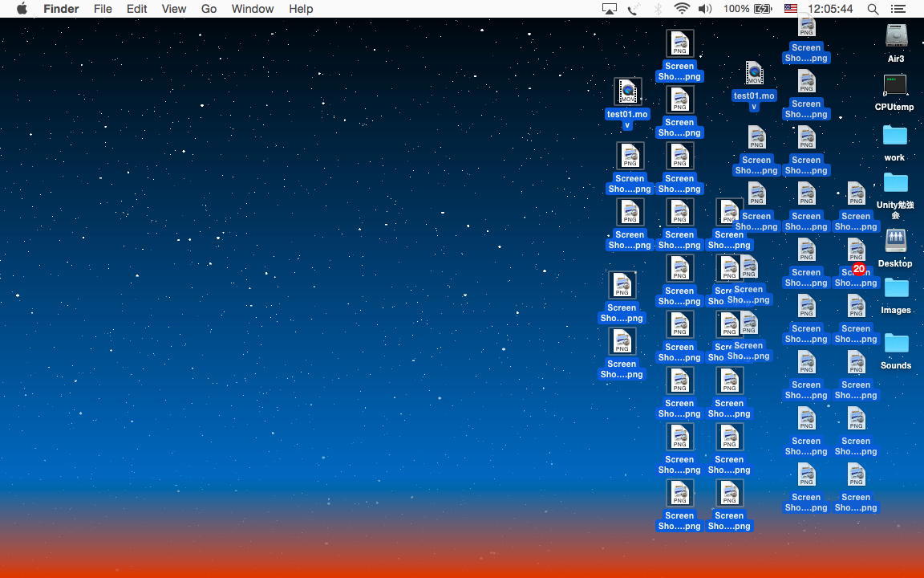Click the red 20 badge on desktop
Viewport: 924px width, 578px height.
[859, 269]
